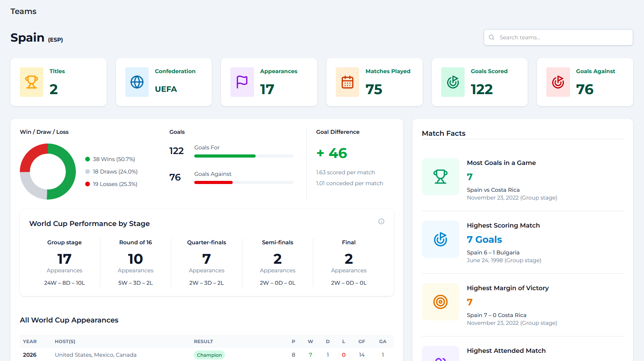The width and height of the screenshot is (644, 361).
Task: Click purple icon beside Highest Attended Match
Action: pyautogui.click(x=440, y=354)
